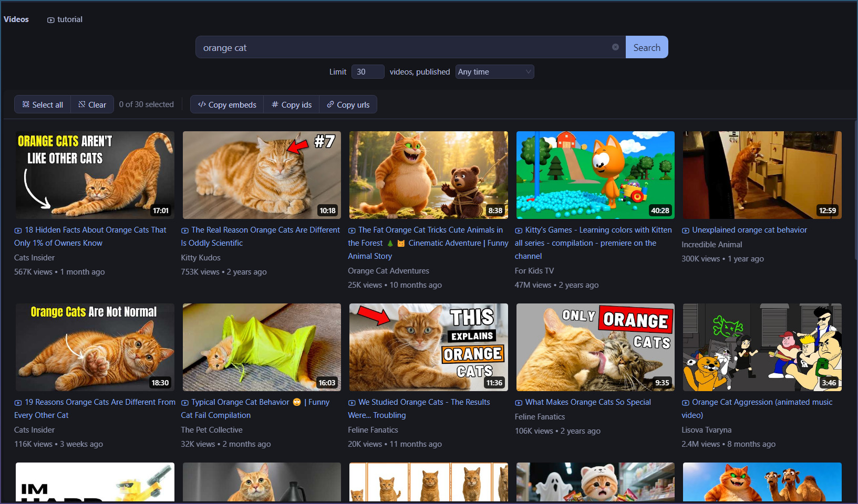Click Copy ids button

click(292, 104)
